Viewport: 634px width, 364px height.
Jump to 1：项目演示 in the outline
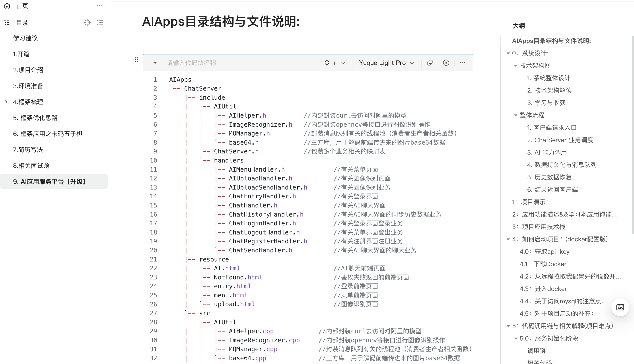pos(530,202)
